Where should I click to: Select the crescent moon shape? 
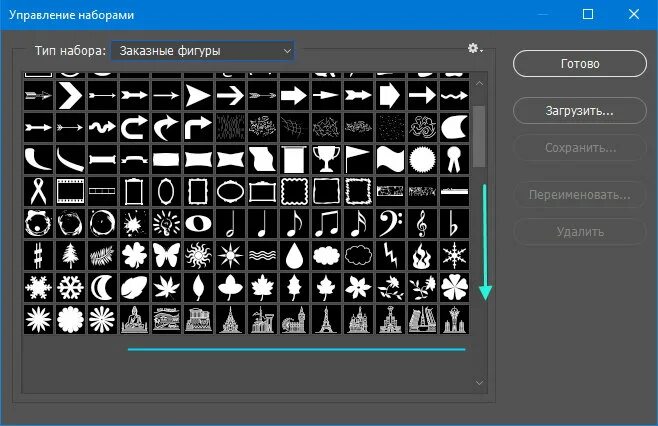tap(102, 287)
